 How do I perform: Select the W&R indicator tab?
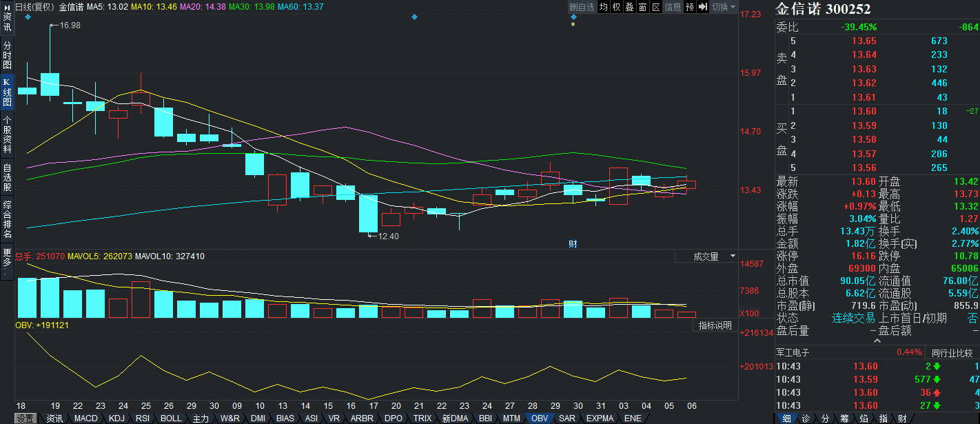pos(230,418)
